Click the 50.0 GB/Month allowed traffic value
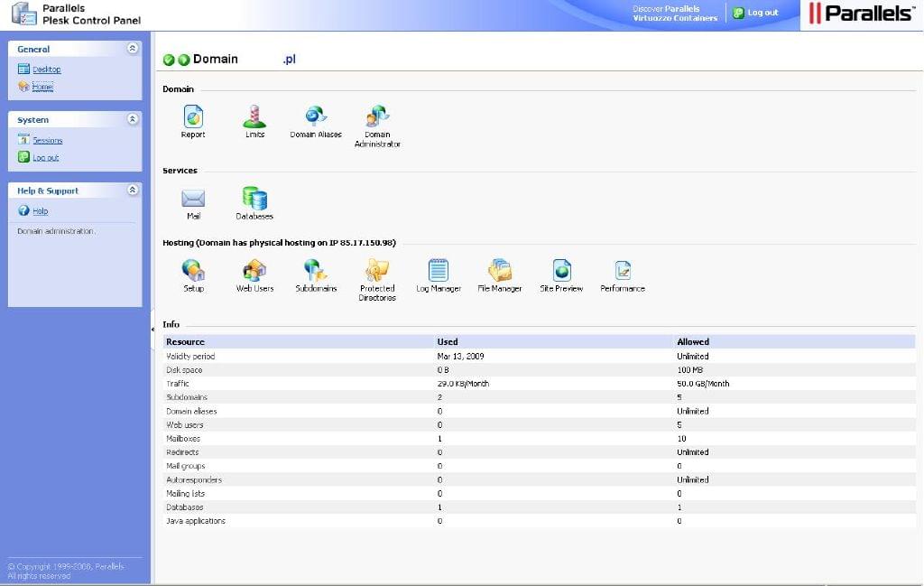 pos(703,384)
